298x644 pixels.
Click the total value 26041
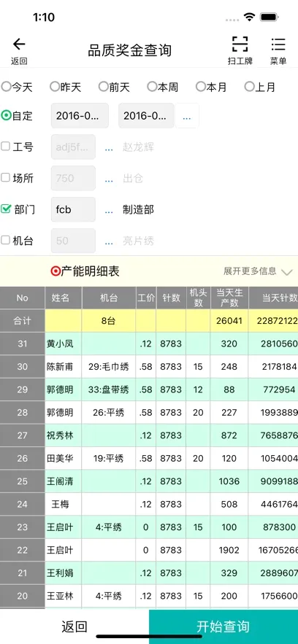(x=229, y=321)
